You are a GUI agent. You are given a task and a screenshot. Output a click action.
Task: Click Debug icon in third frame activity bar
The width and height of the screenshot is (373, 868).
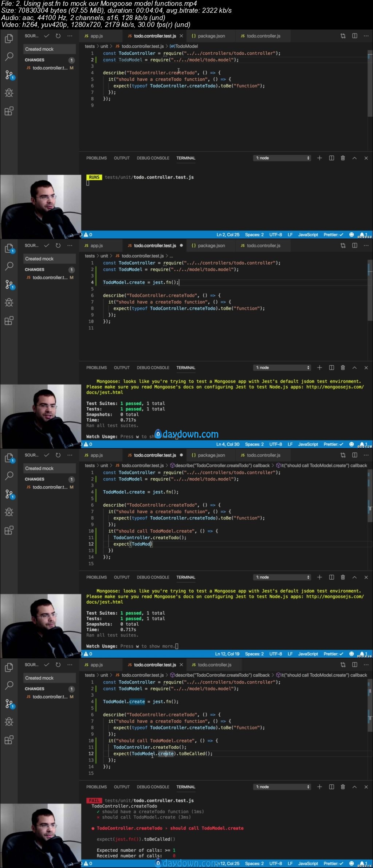(9, 512)
